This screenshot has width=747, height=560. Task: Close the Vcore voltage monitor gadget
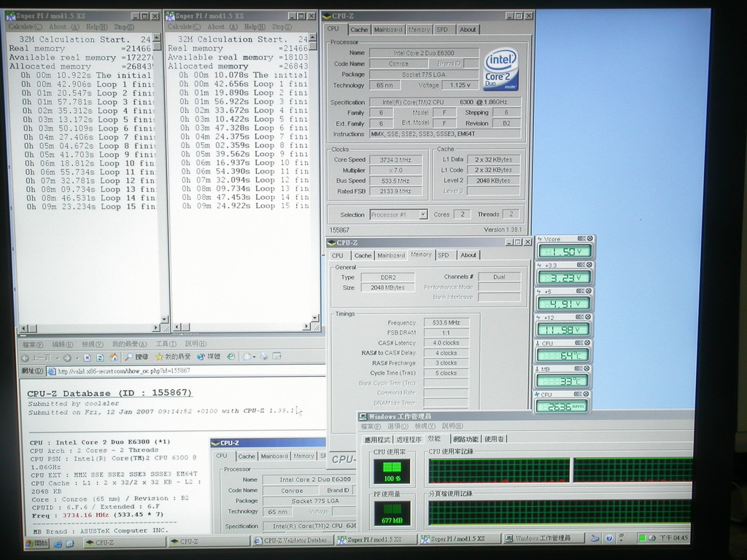coord(589,238)
